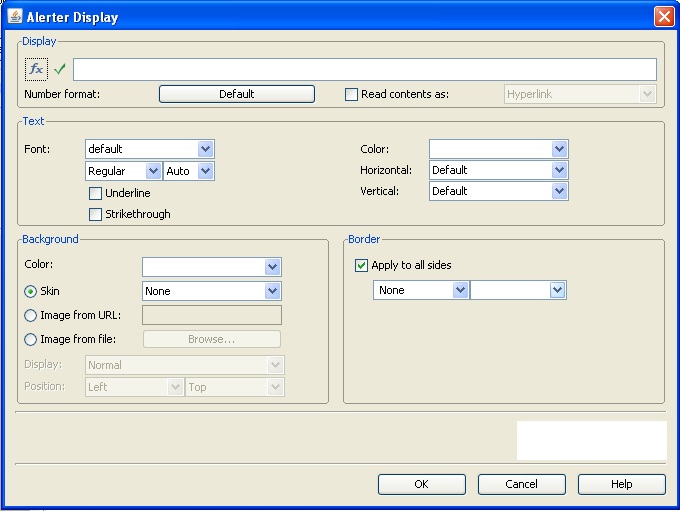Open the Border style None dropdown
680x511 pixels.
tap(421, 290)
